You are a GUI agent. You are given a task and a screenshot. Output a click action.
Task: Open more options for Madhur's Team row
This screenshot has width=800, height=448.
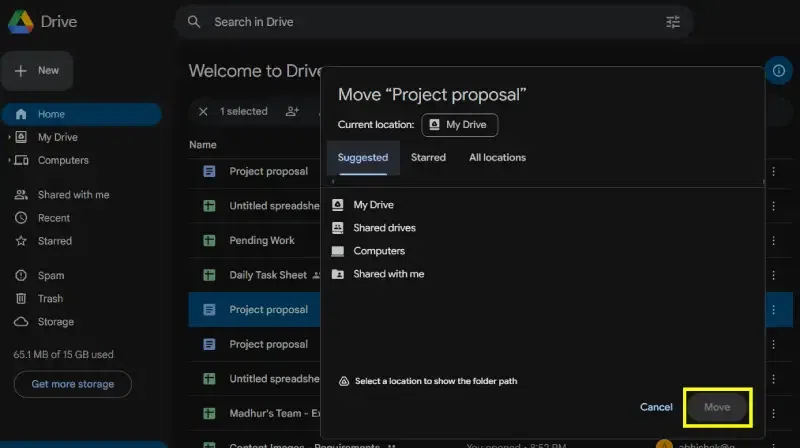tap(773, 413)
